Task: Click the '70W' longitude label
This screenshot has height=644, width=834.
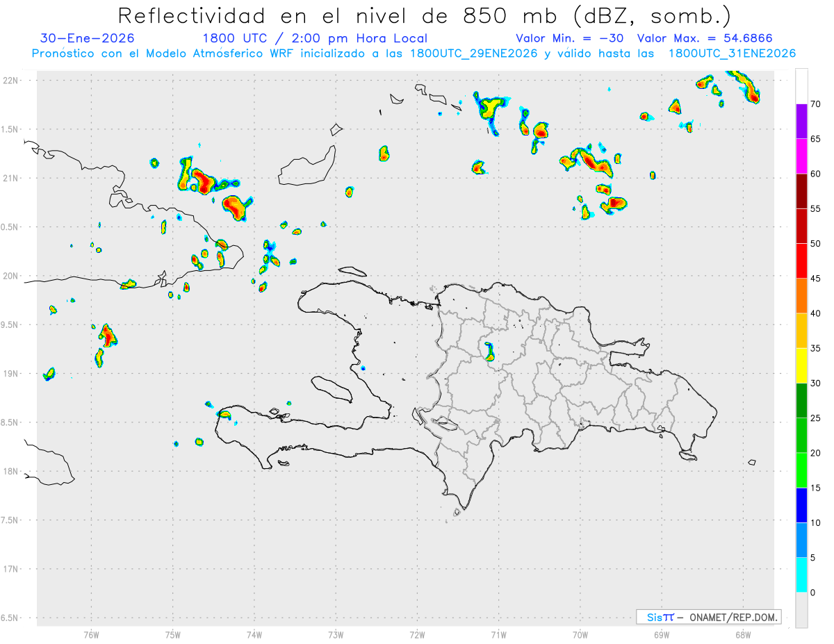Action: 580,635
